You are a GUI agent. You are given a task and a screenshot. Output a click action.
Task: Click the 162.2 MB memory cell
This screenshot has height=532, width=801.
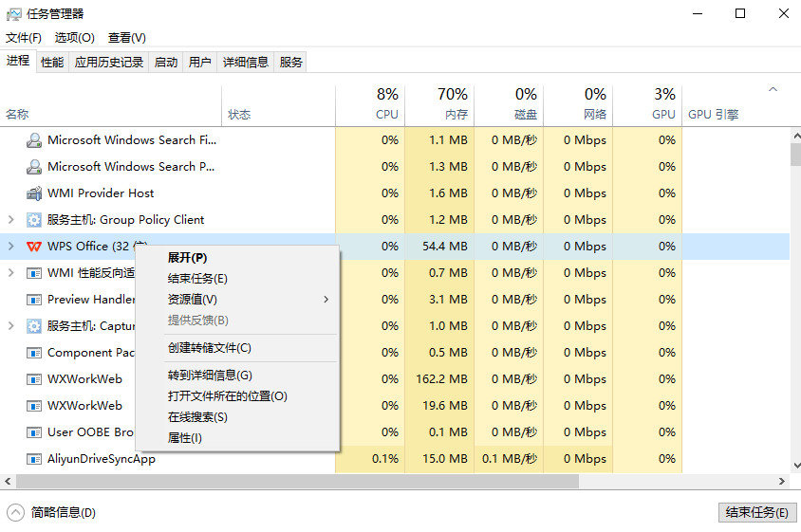tap(439, 379)
